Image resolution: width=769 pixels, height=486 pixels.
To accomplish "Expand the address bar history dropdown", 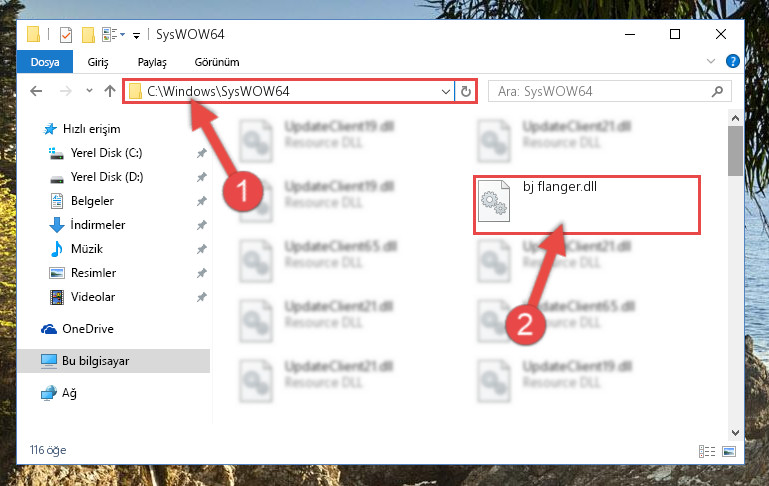I will coord(445,92).
